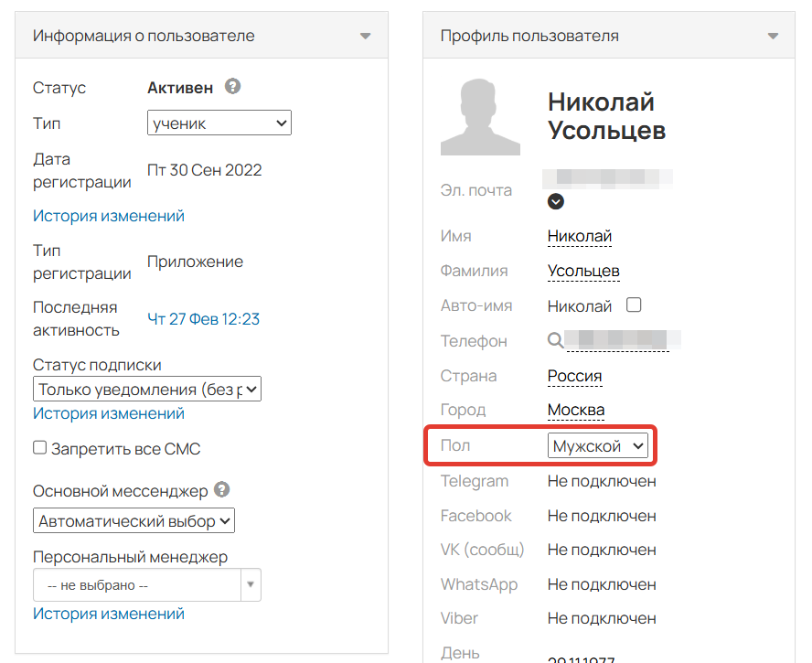The width and height of the screenshot is (812, 663).
Task: Open the Тип dropdown showing ученик
Action: 219,123
